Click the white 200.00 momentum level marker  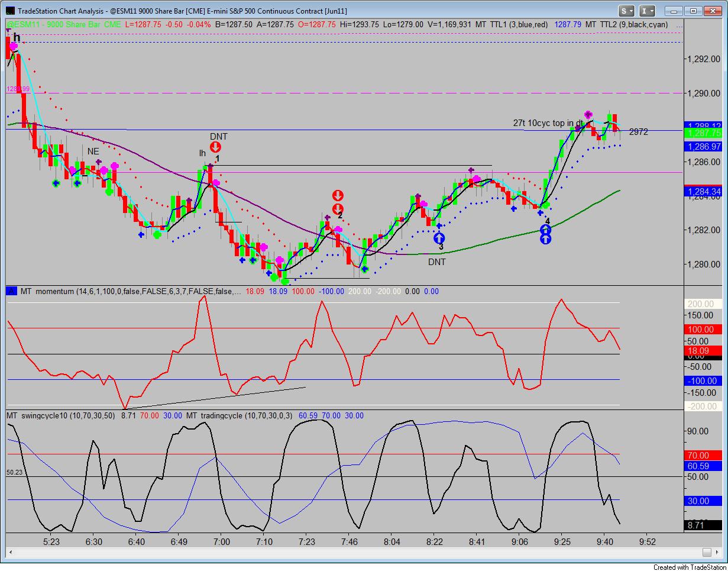click(x=703, y=304)
